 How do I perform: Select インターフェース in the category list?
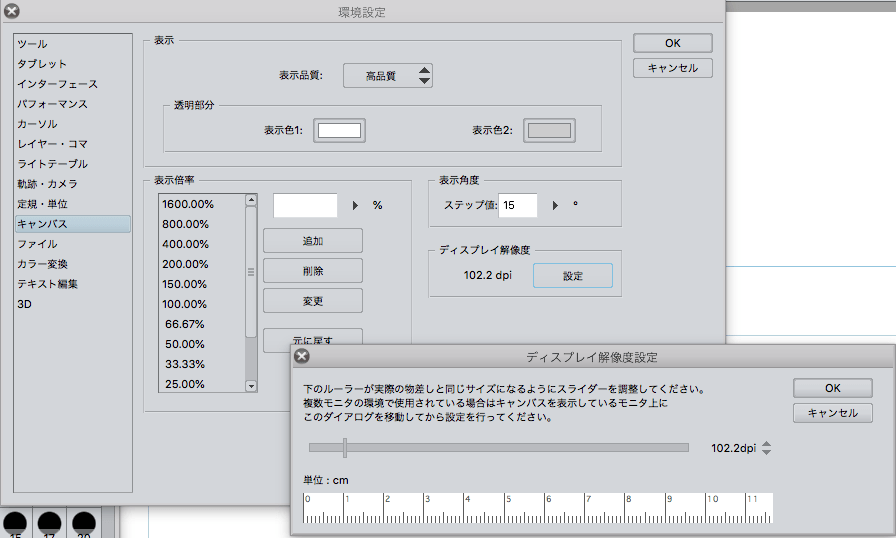[57, 84]
